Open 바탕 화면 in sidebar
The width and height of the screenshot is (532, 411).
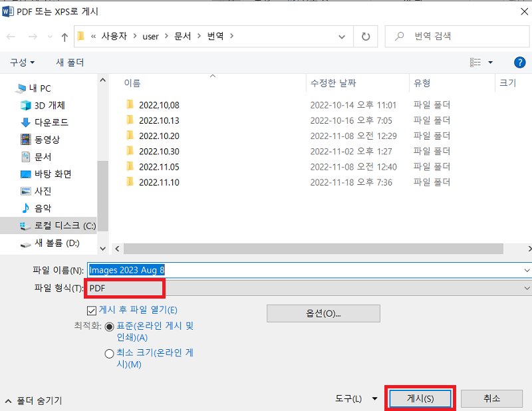click(x=53, y=174)
